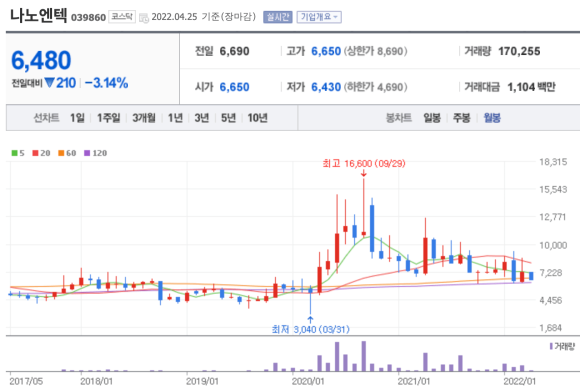The image size is (580, 392).
Task: Click the down-arrow change icon next to 210
Action: tap(49, 83)
